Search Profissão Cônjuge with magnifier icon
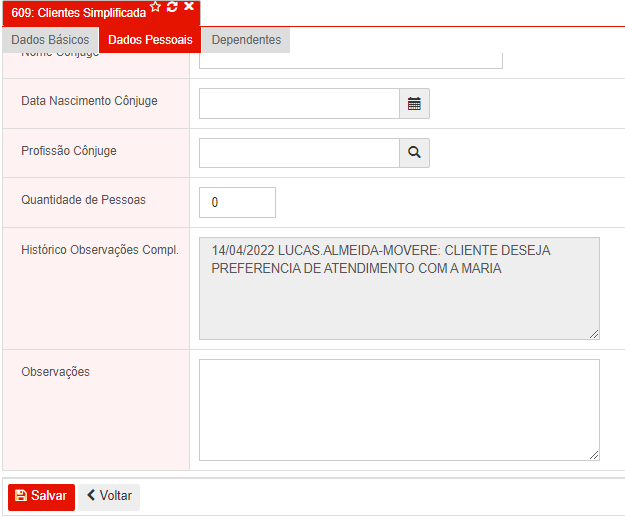This screenshot has height=517, width=625. (x=414, y=153)
